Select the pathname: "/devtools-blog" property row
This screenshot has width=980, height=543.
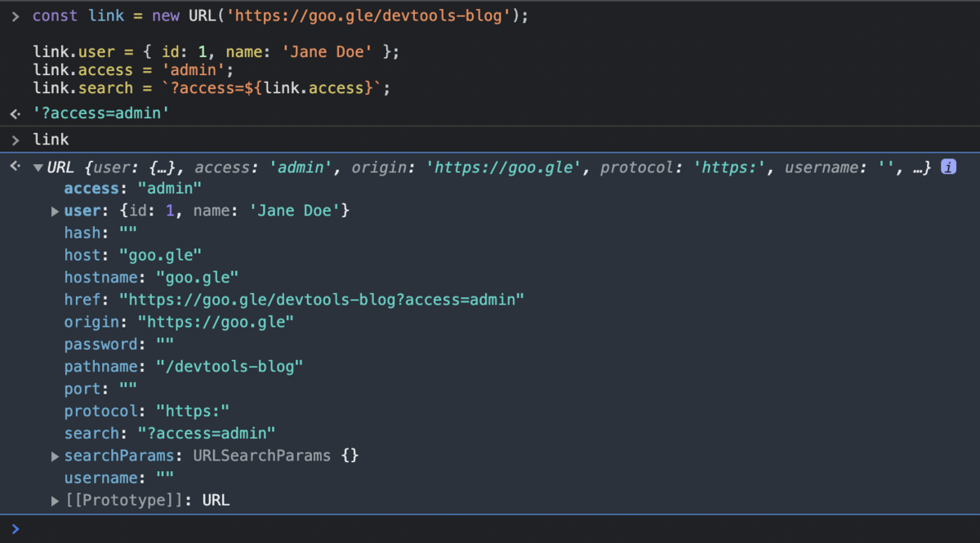(184, 367)
